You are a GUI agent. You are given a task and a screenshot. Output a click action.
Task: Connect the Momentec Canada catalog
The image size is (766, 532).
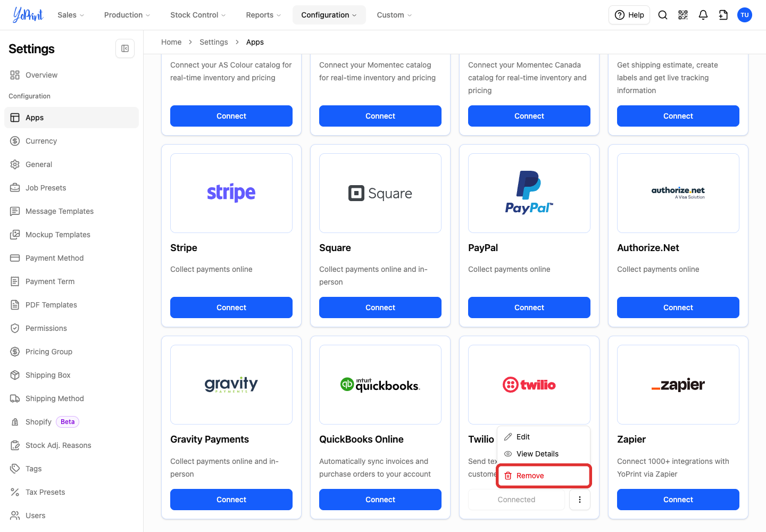coord(529,116)
